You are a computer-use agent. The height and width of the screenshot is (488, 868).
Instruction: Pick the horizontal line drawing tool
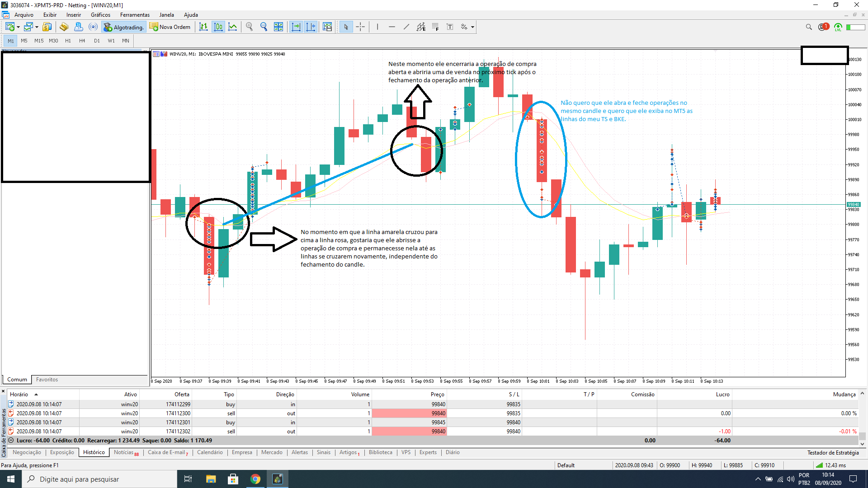click(x=392, y=27)
